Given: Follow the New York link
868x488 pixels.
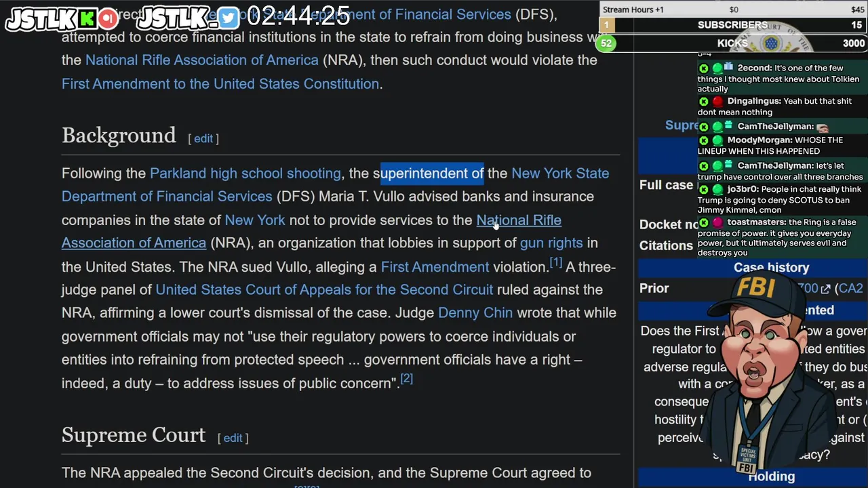Looking at the screenshot, I should tap(255, 220).
